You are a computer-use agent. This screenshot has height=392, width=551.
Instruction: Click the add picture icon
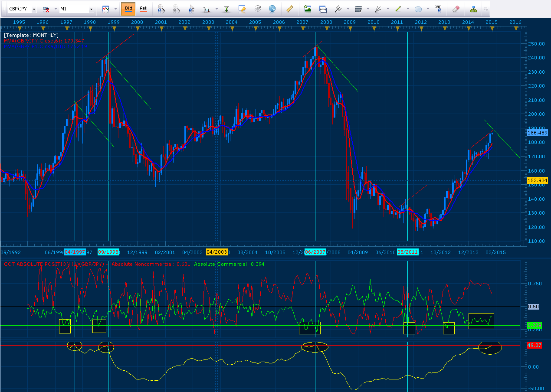click(308, 9)
